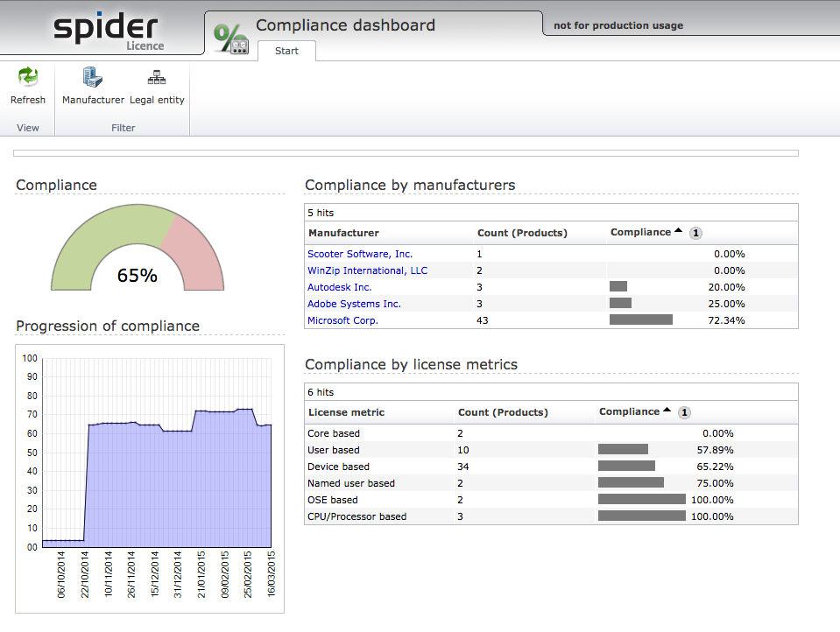The height and width of the screenshot is (632, 840).
Task: Toggle sort arrow on license metrics Compliance column
Action: click(x=667, y=411)
